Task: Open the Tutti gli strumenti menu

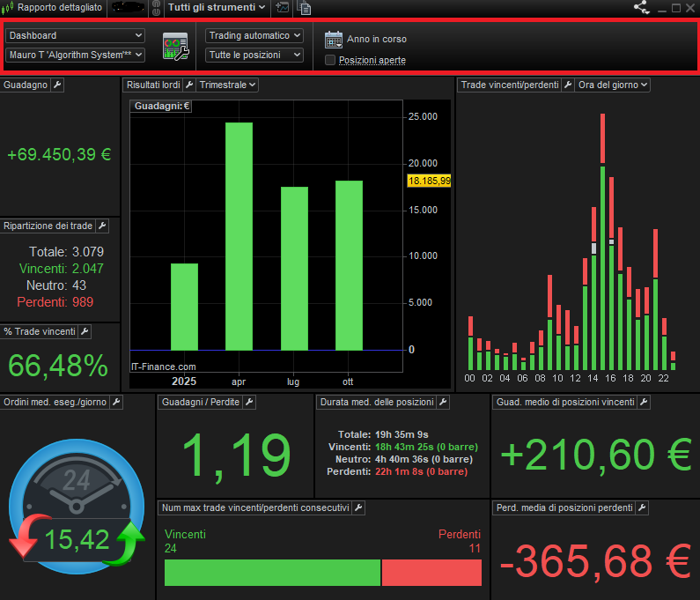Action: point(217,8)
